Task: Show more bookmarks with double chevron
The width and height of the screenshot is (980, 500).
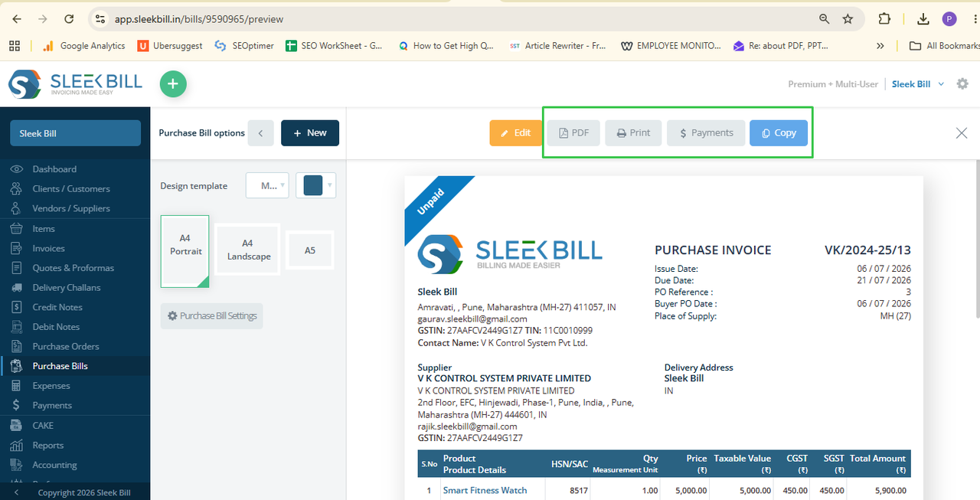Action: pyautogui.click(x=880, y=46)
